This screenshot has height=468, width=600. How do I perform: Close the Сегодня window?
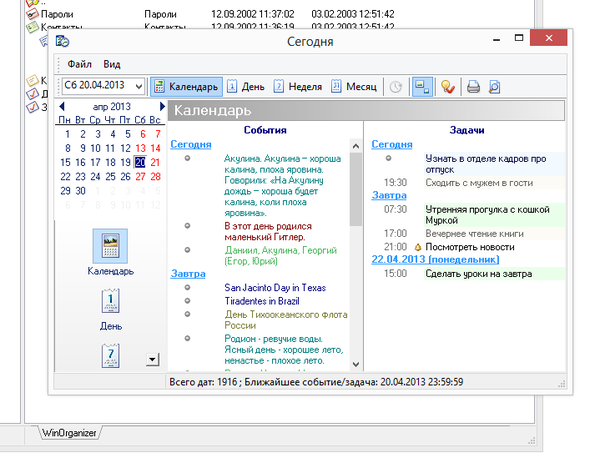coord(548,38)
